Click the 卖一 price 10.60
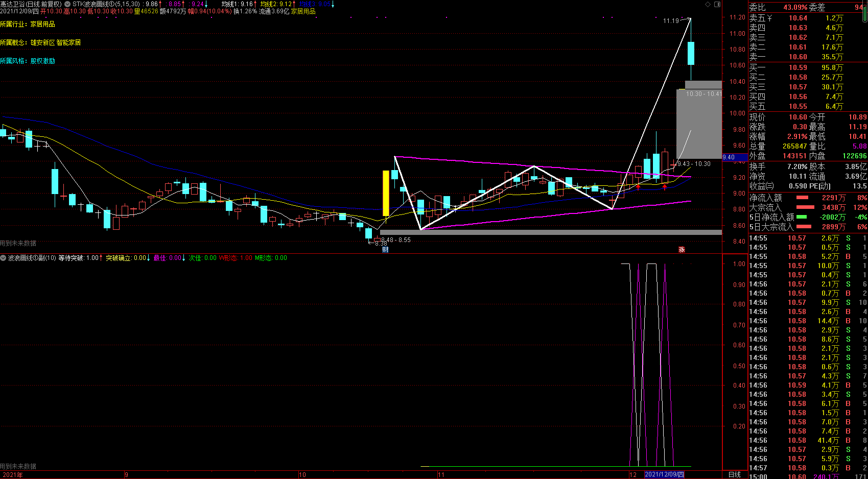Image resolution: width=868 pixels, height=479 pixels. tap(797, 57)
